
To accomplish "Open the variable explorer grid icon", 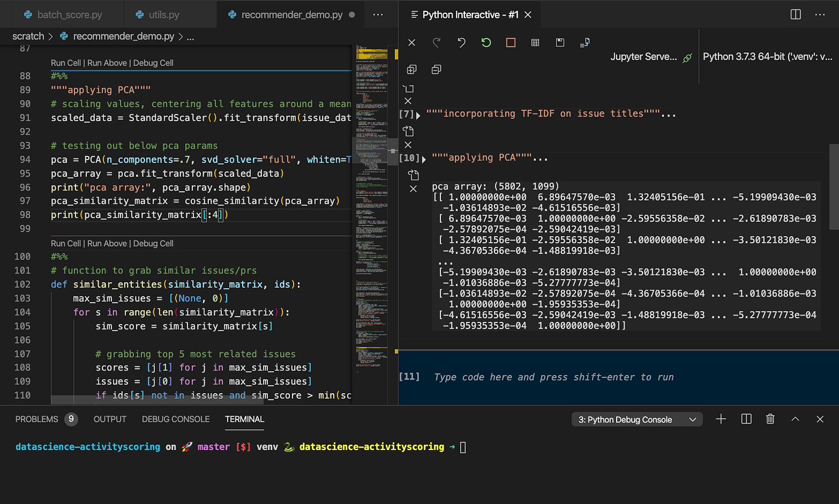I will tap(535, 43).
